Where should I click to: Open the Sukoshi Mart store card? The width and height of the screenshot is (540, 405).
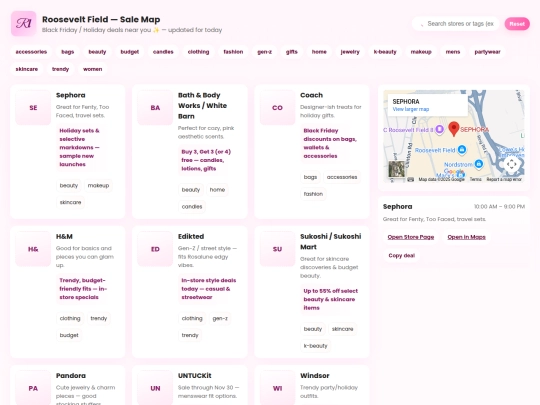pyautogui.click(x=312, y=292)
